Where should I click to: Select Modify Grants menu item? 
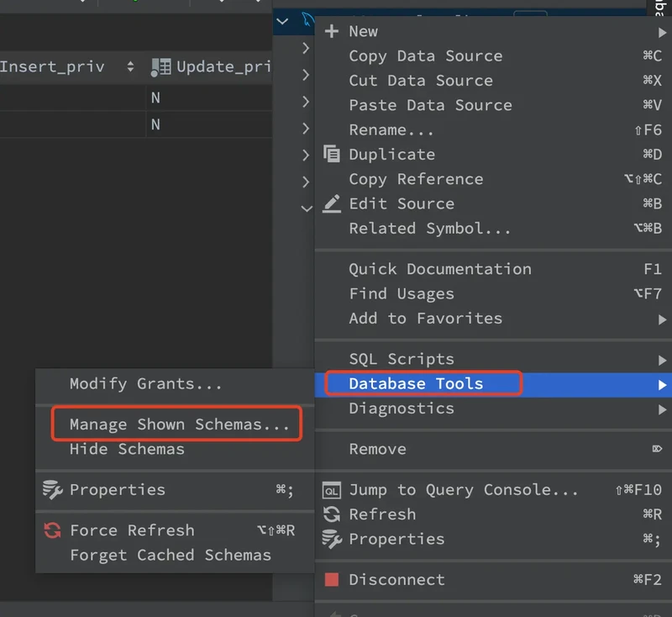145,384
